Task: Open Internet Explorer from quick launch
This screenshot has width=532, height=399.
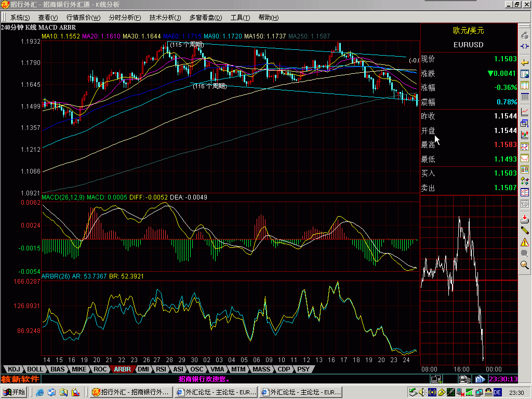Action: (x=39, y=393)
